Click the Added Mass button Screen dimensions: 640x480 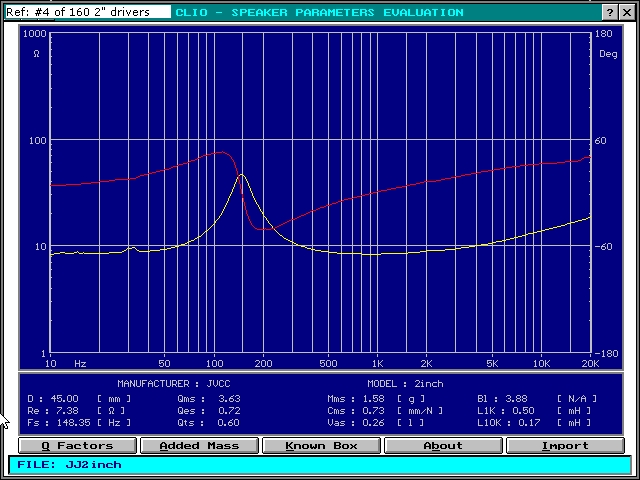(199, 445)
